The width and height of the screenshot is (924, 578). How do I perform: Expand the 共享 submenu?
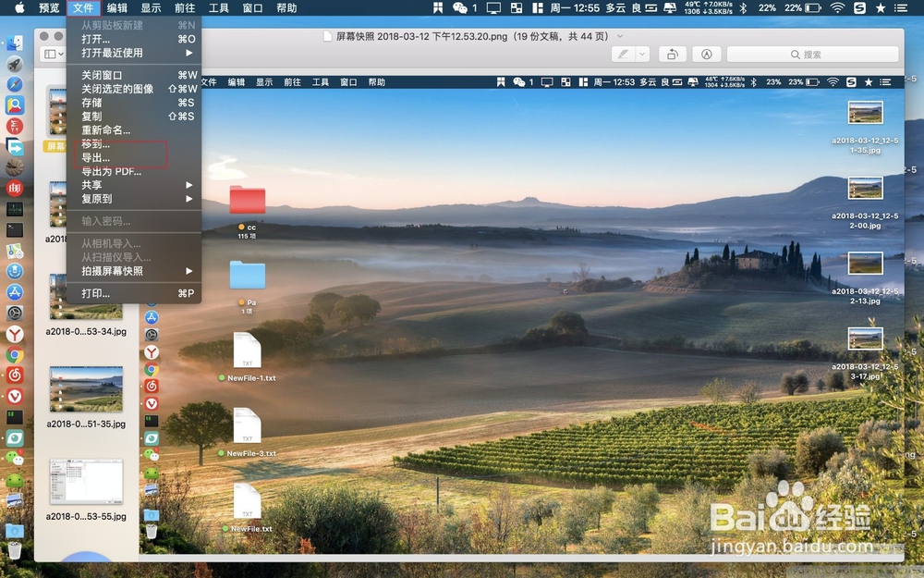[135, 185]
